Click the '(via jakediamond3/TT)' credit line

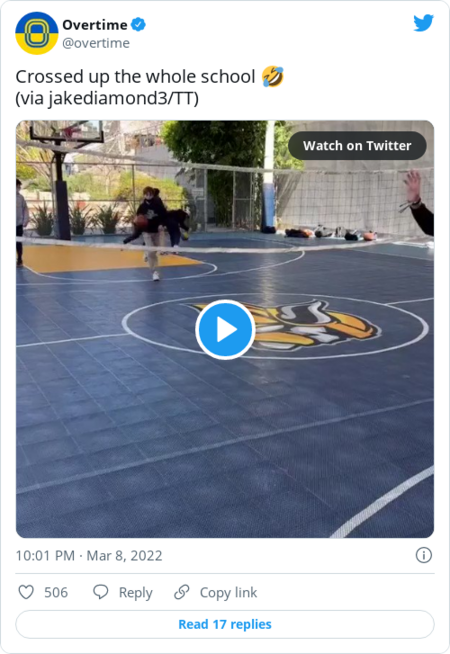pyautogui.click(x=107, y=99)
